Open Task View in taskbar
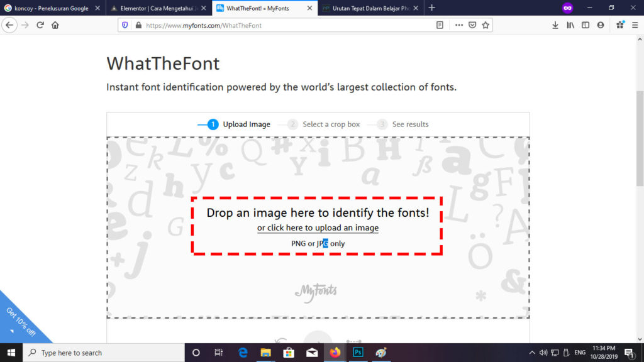This screenshot has width=644, height=362. pos(218,353)
